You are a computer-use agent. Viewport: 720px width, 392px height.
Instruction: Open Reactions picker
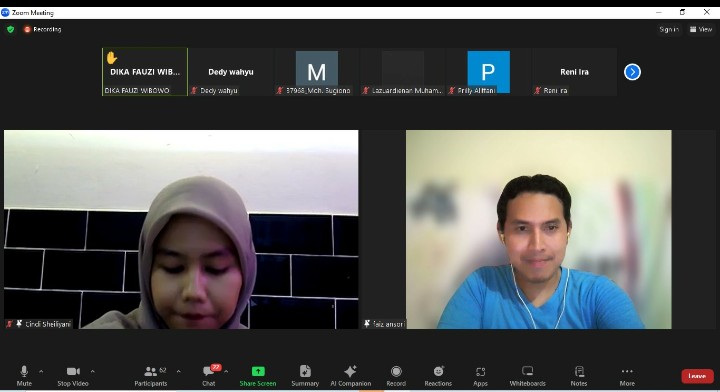[x=438, y=376]
